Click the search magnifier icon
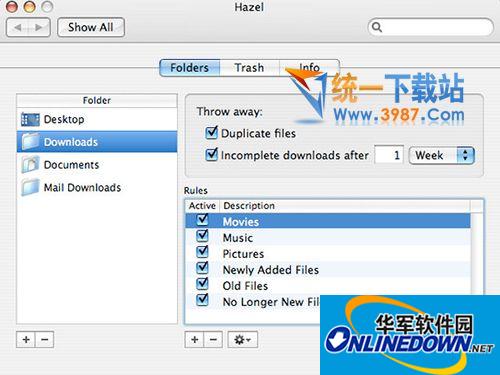 (377, 27)
